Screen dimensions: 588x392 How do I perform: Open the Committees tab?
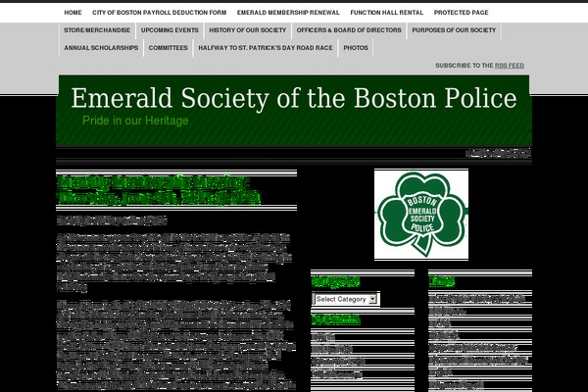(x=168, y=48)
